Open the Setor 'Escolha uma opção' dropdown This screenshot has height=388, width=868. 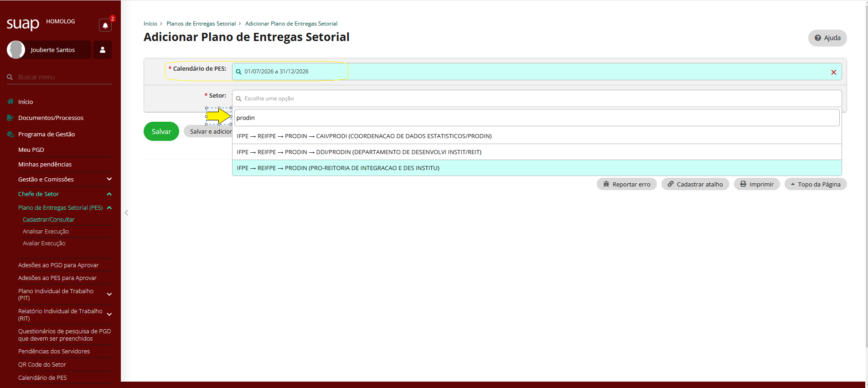coord(537,98)
